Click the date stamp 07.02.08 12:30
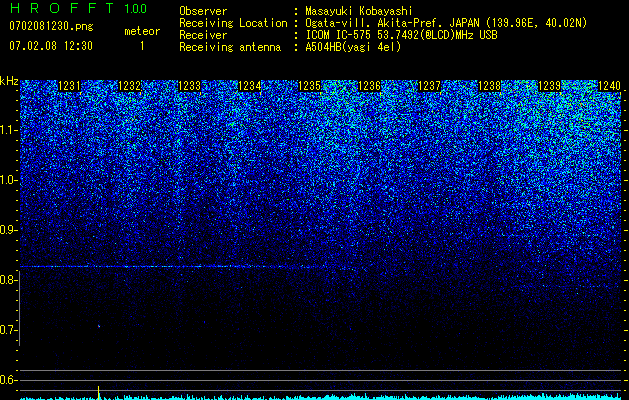 click(51, 46)
